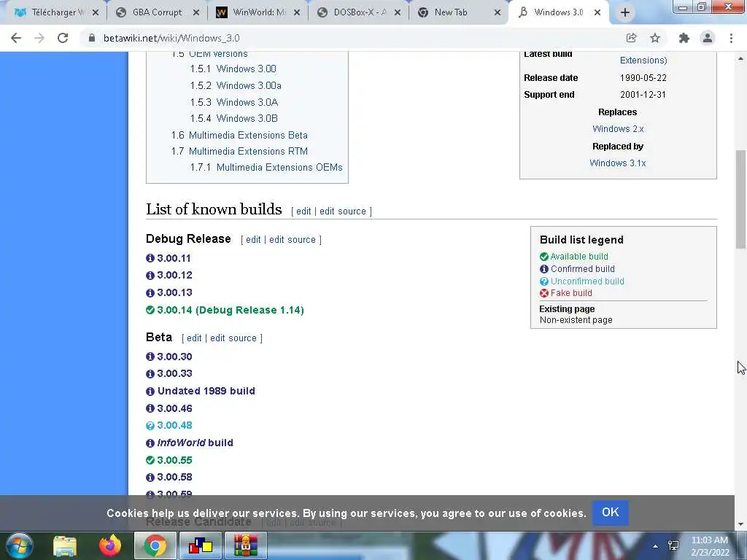Reload the betawiki page

63,38
